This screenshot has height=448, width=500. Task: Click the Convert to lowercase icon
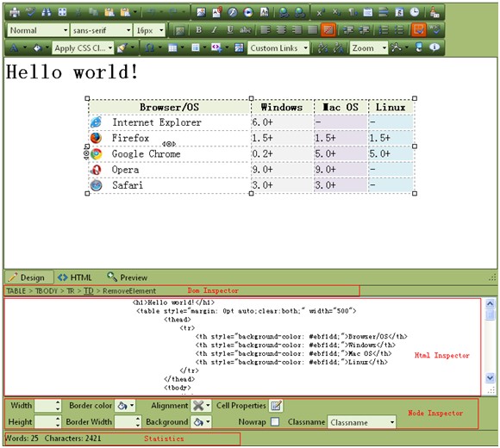pos(322,47)
